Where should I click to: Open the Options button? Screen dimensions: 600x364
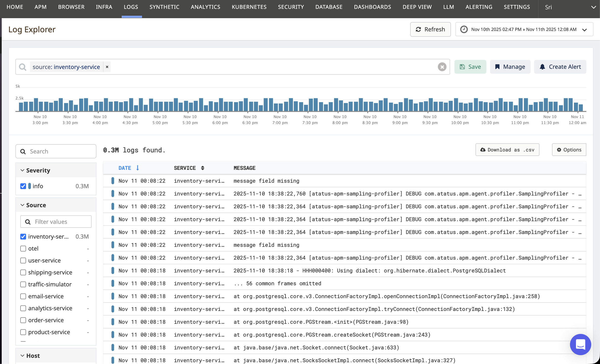click(569, 150)
